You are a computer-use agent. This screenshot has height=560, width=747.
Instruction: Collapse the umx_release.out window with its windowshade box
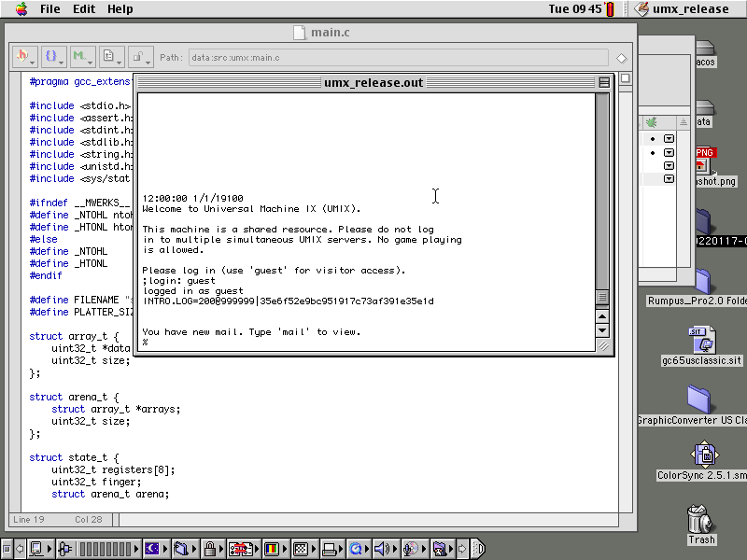604,82
